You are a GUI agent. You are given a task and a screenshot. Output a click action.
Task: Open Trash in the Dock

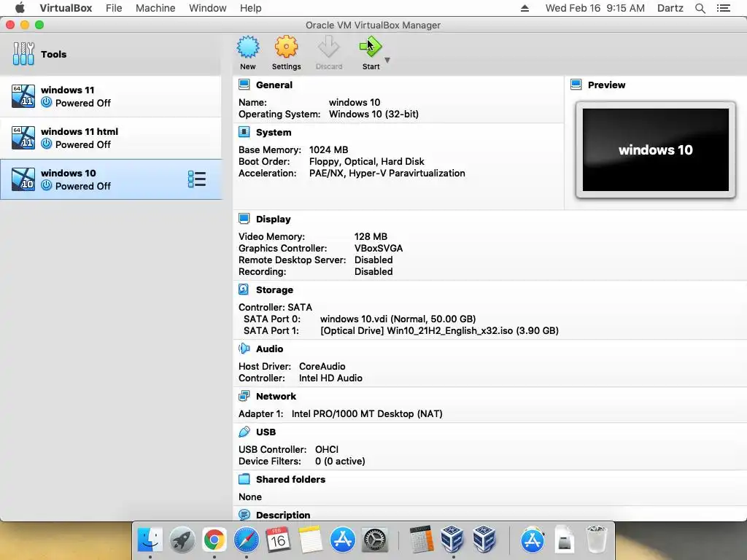coord(596,539)
